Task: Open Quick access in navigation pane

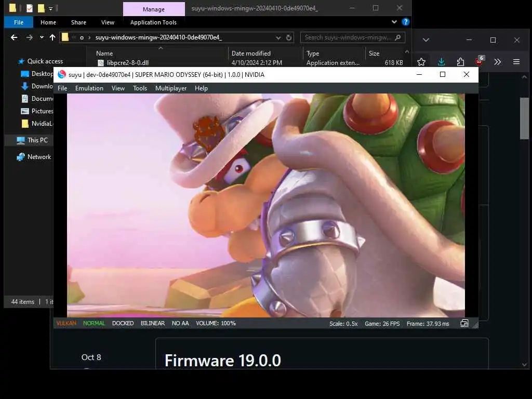Action: (45, 61)
